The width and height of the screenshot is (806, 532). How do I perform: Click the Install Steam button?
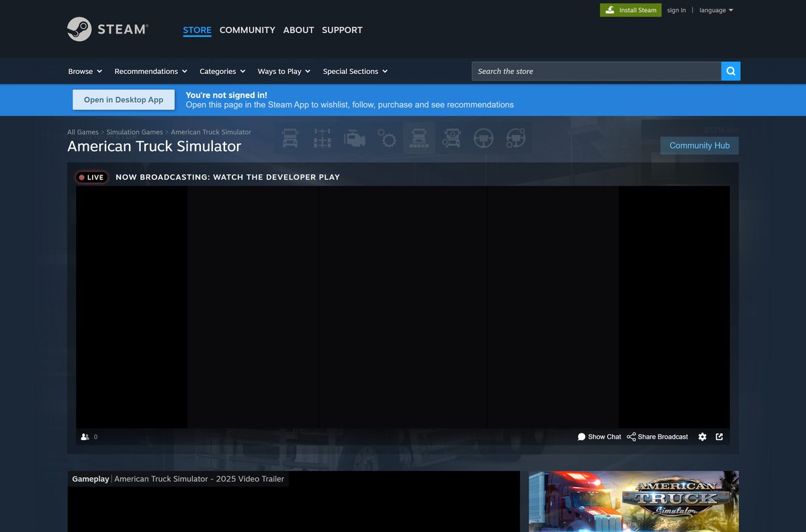[631, 10]
